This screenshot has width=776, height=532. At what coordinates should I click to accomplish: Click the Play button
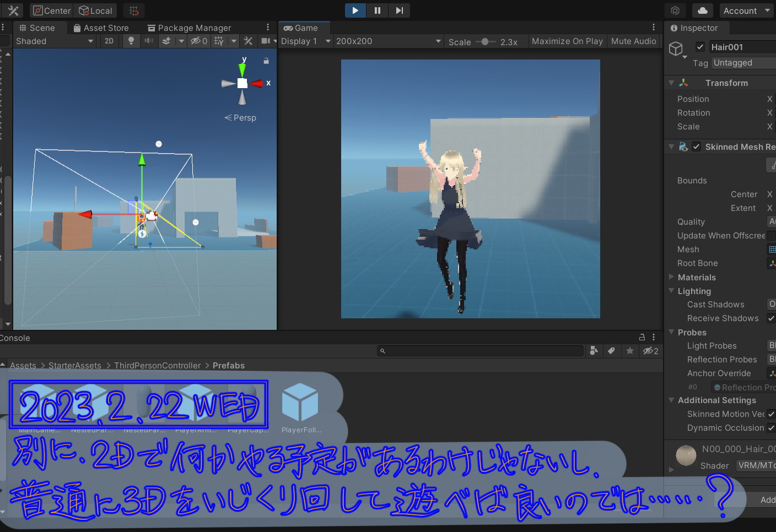[x=355, y=10]
